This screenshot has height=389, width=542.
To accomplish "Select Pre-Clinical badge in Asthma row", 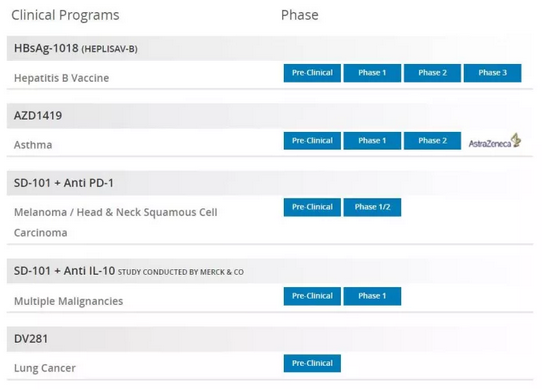I will tap(312, 141).
